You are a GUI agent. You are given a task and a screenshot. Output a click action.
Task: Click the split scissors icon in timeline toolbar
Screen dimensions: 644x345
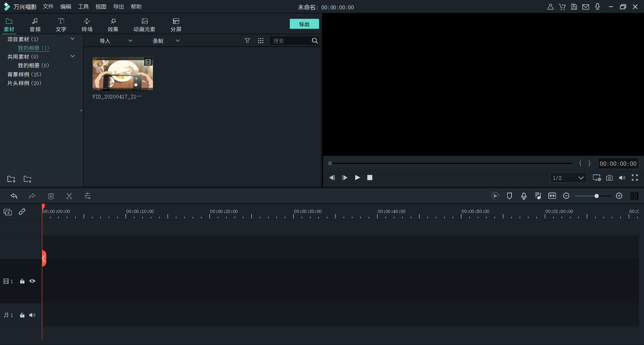click(x=69, y=196)
